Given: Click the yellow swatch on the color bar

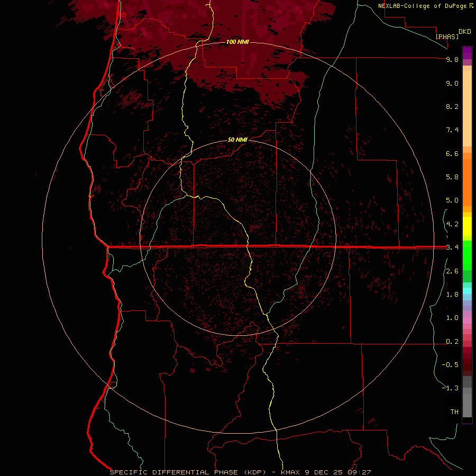Looking at the screenshot, I should [467, 226].
